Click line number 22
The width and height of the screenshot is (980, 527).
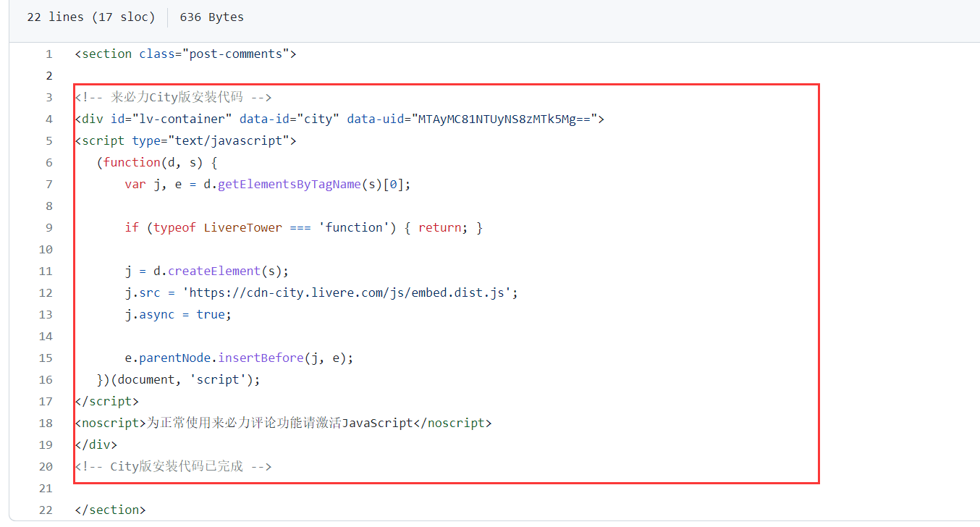click(x=46, y=510)
